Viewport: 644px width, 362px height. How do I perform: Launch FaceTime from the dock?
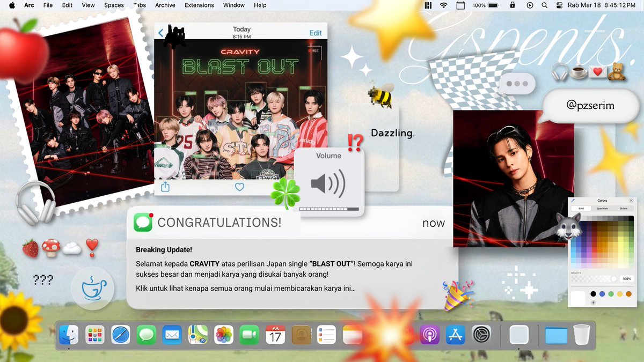pyautogui.click(x=249, y=335)
